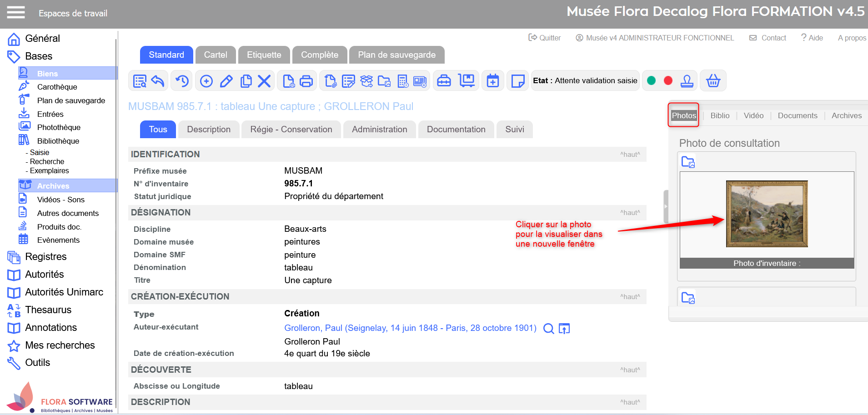Image resolution: width=868 pixels, height=415 pixels.
Task: Select the Cartel view tab
Action: click(216, 55)
